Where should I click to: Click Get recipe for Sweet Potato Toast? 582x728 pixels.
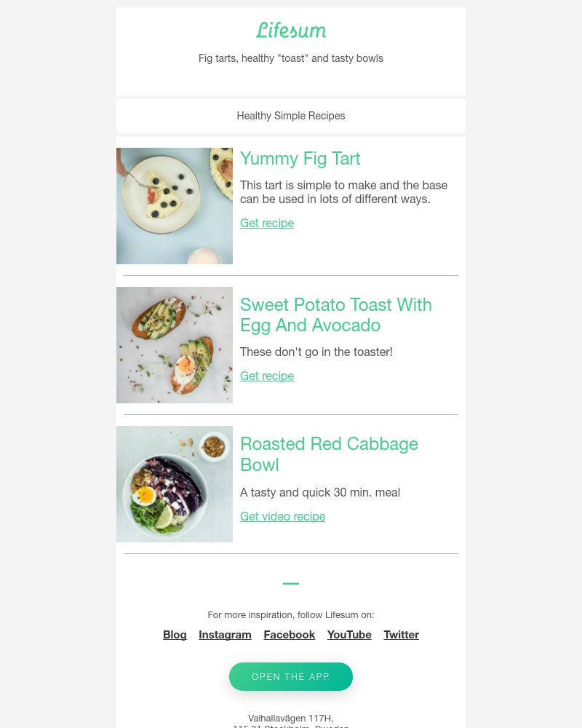coord(266,376)
